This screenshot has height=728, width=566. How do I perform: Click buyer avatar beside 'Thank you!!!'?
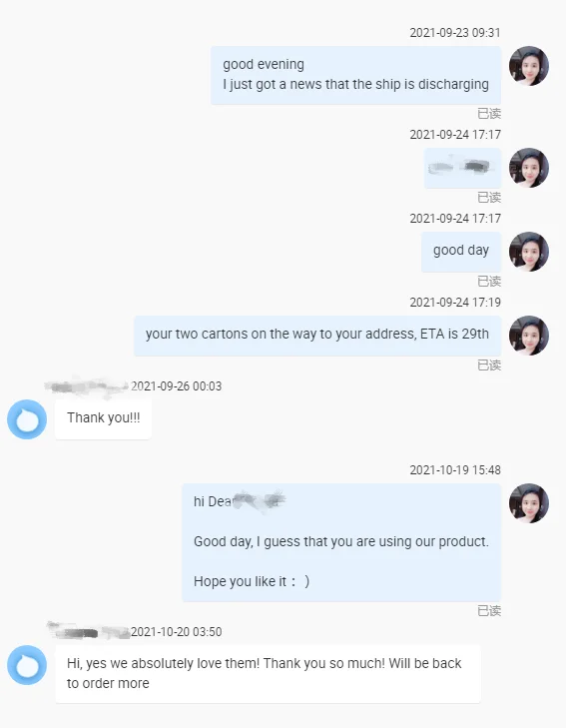point(27,419)
